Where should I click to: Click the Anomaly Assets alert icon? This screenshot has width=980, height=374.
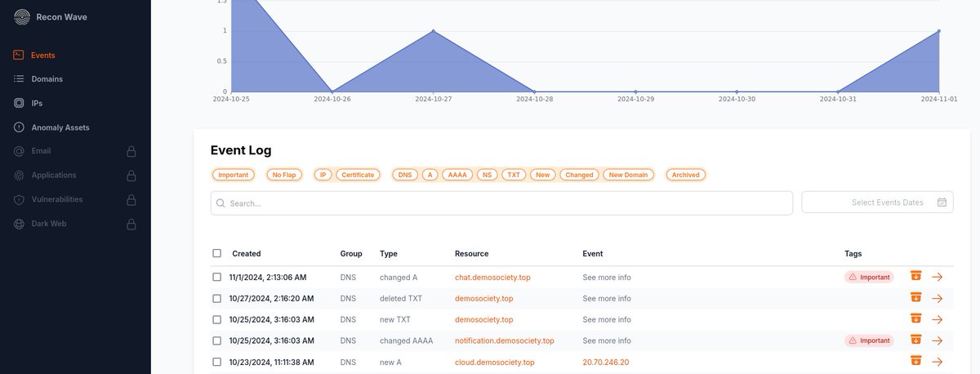point(19,127)
